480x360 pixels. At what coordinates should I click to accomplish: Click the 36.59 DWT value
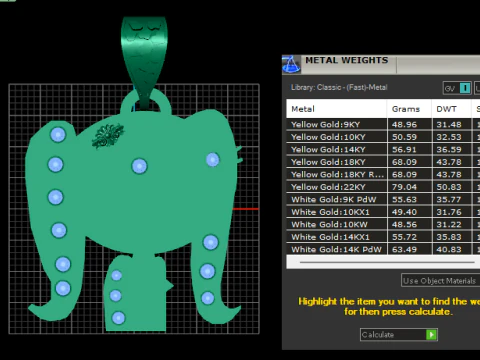(x=449, y=150)
